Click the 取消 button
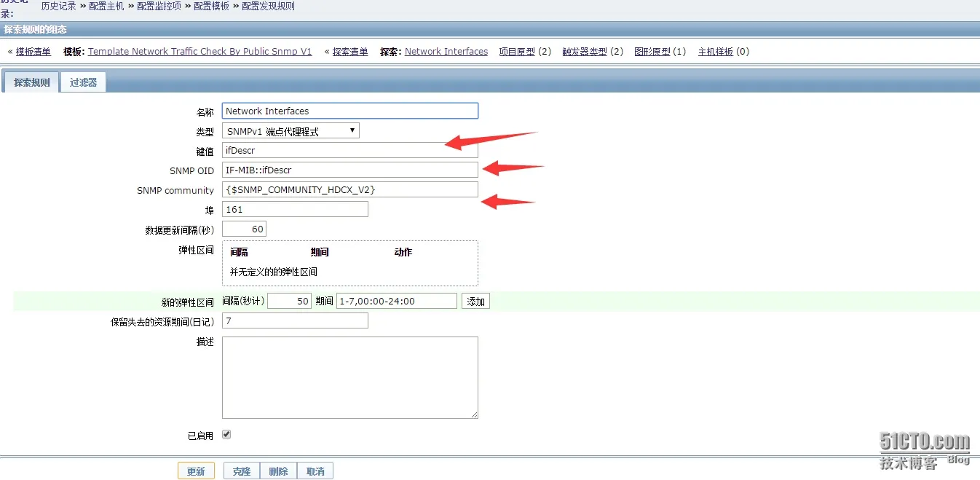The width and height of the screenshot is (980, 480). (x=315, y=471)
